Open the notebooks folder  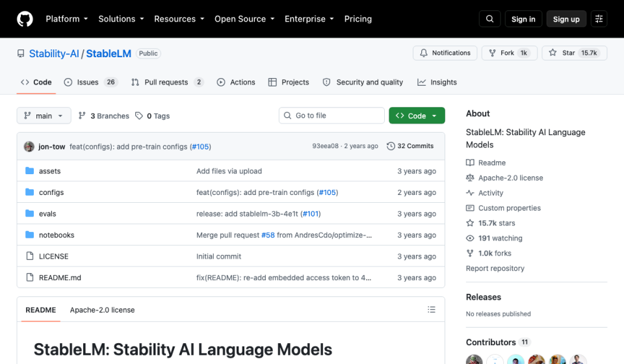coord(57,235)
